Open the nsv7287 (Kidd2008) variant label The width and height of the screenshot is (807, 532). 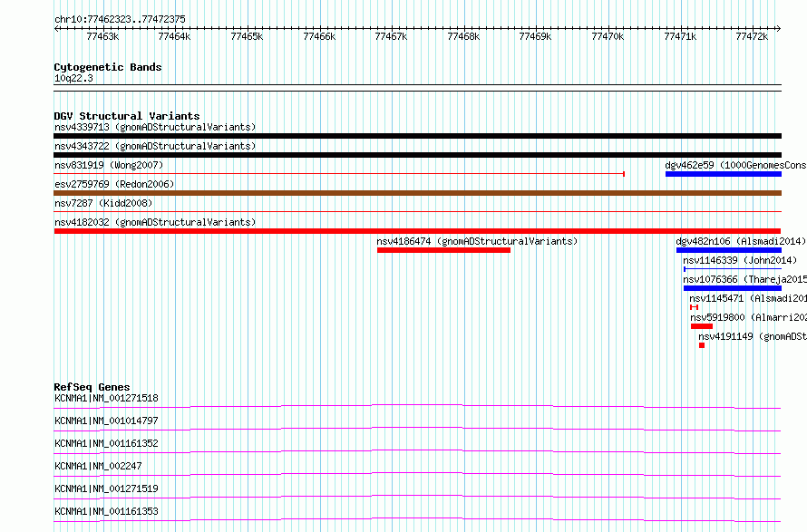coord(103,203)
